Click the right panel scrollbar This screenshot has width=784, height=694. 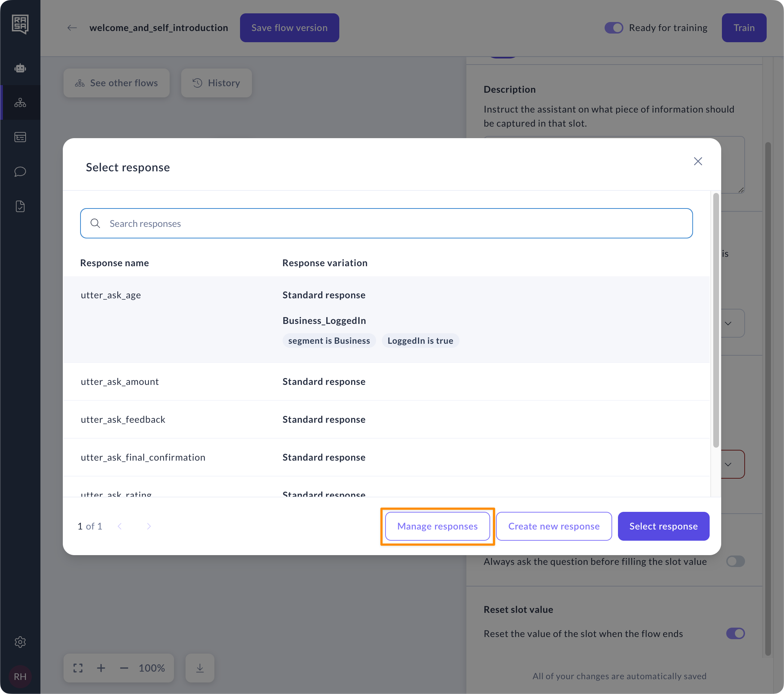(768, 399)
